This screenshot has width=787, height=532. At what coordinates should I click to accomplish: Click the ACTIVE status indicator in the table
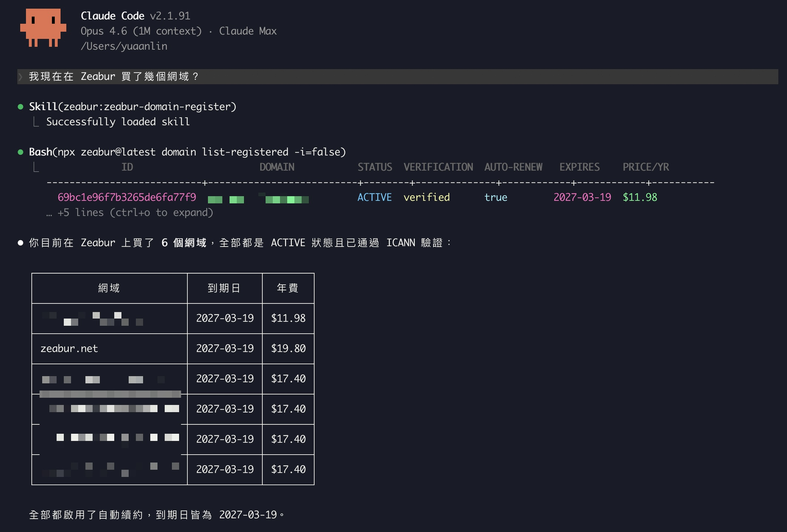pyautogui.click(x=374, y=197)
